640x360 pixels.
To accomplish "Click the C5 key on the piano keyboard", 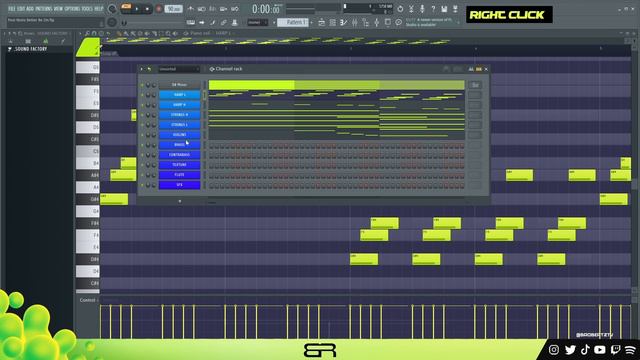I will click(87, 151).
